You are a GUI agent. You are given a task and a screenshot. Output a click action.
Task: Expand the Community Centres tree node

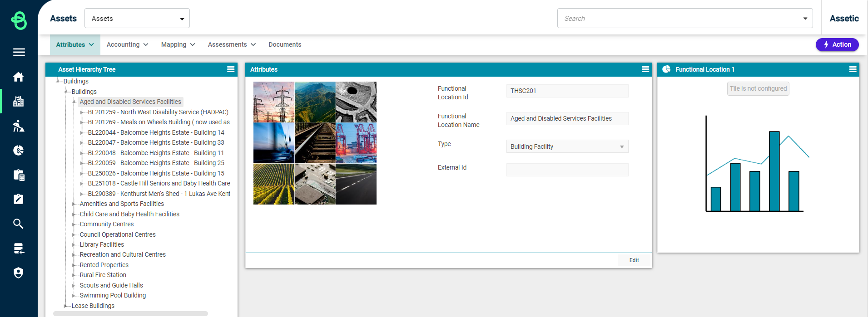click(x=74, y=224)
